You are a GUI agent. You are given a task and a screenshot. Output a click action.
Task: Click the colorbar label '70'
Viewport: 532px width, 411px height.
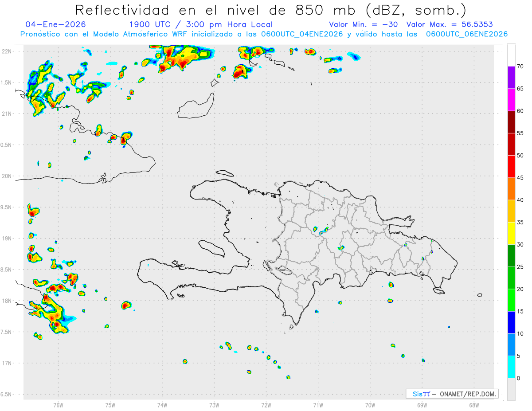(x=520, y=67)
